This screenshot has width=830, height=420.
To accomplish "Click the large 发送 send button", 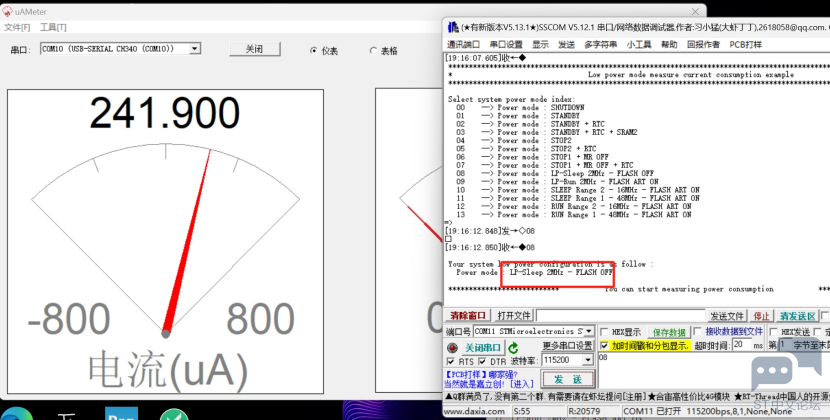I will (x=567, y=379).
